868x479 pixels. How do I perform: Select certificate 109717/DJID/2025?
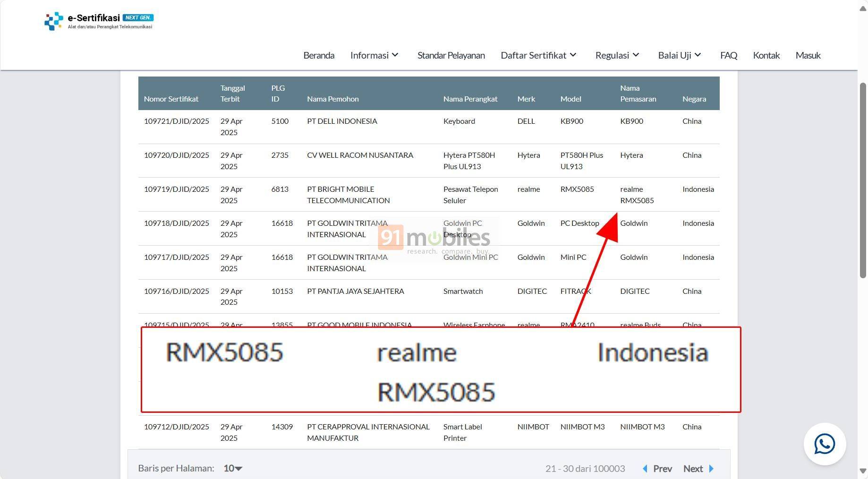[x=177, y=257]
